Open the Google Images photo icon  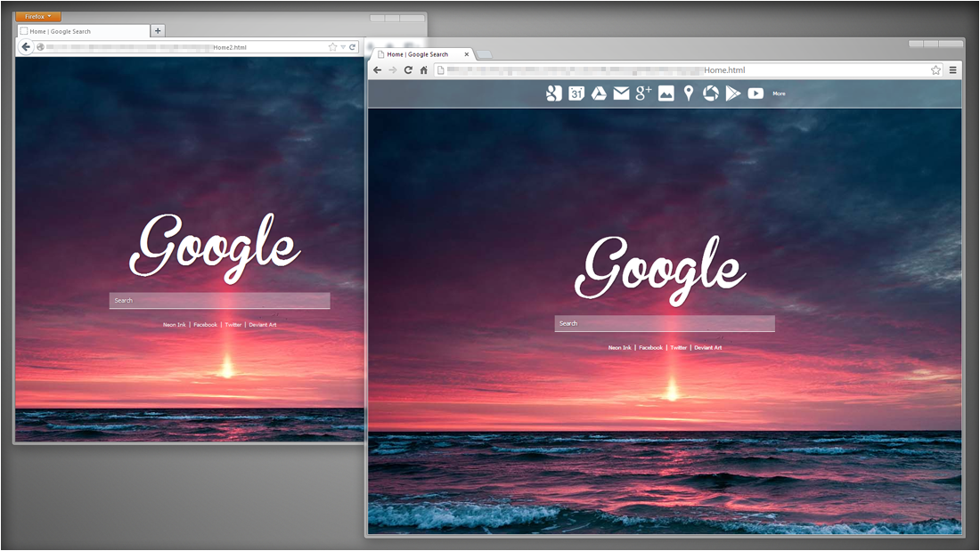point(666,93)
